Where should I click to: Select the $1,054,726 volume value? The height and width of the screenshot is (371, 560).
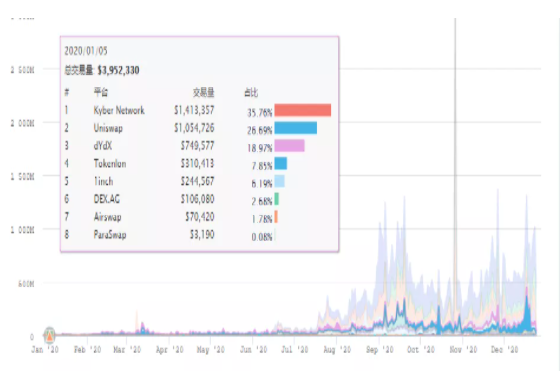coord(194,128)
